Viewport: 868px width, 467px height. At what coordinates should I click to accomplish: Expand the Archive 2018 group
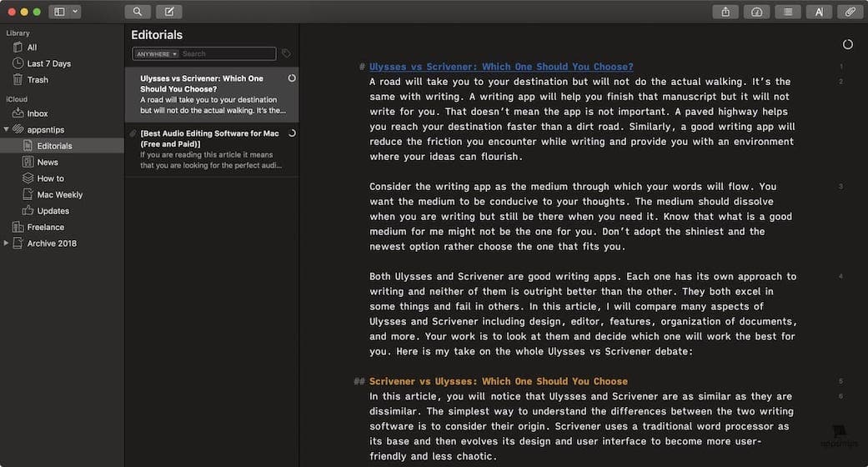pyautogui.click(x=7, y=244)
